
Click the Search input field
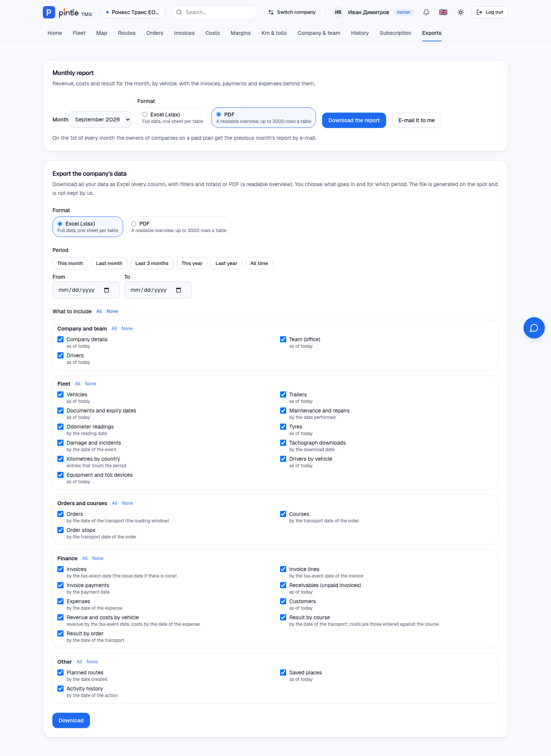[x=214, y=12]
